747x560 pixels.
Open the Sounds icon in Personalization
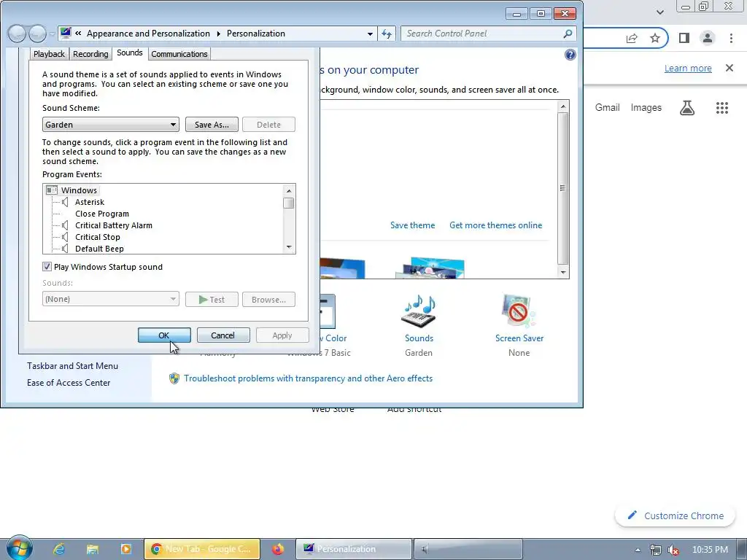[x=419, y=312]
